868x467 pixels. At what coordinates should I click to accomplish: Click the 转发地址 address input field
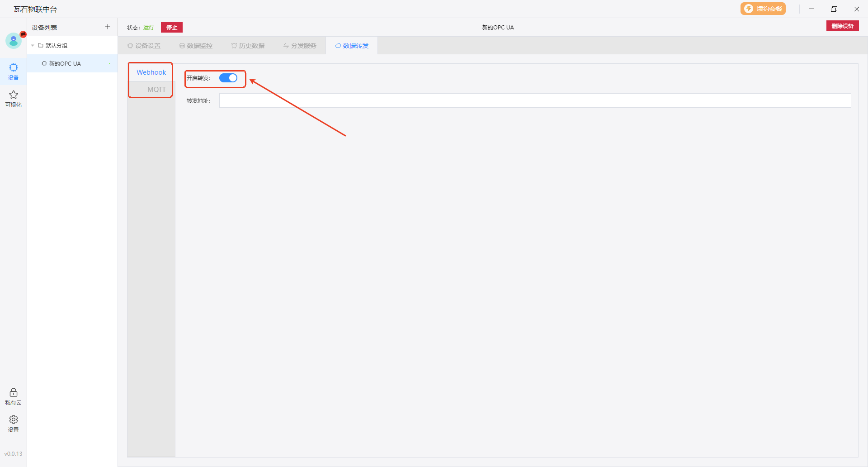coord(535,100)
